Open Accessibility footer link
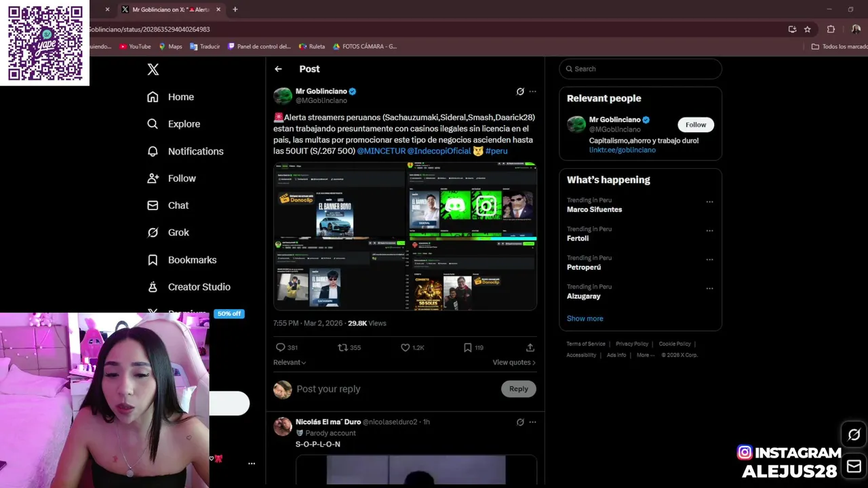This screenshot has height=488, width=868. [581, 355]
